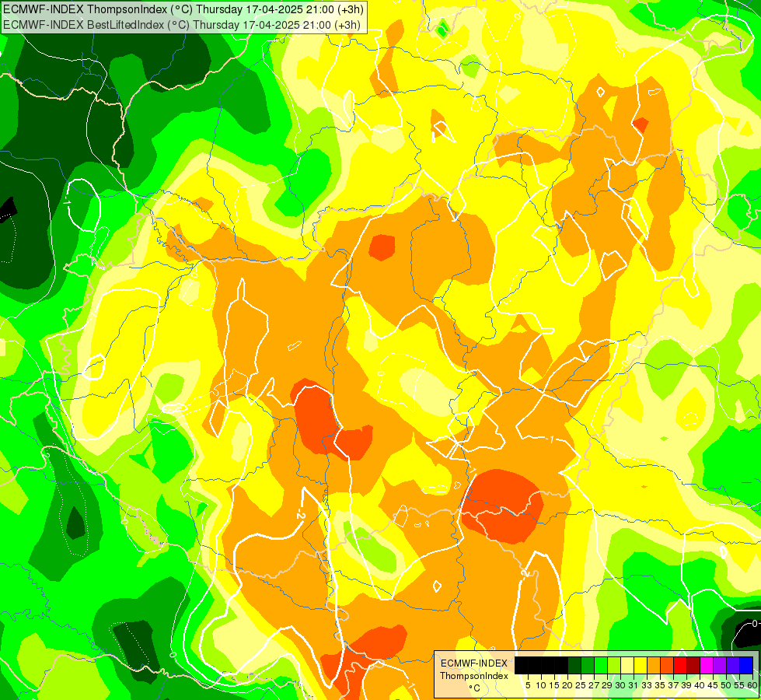Click the legend scale value '5'
Viewport: 761px width, 700px height.
(528, 685)
